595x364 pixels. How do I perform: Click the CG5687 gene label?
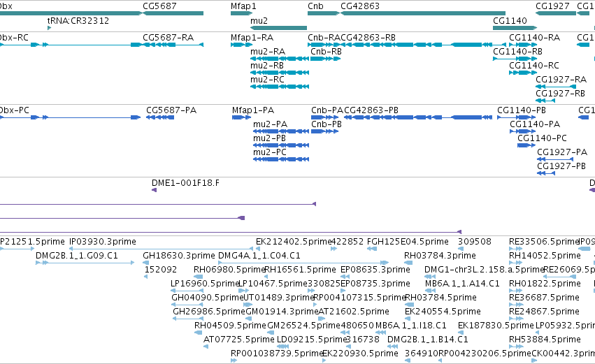[x=159, y=6]
